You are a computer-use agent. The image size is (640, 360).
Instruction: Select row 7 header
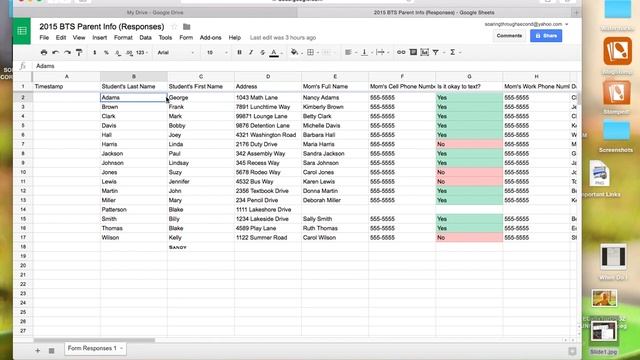23,144
